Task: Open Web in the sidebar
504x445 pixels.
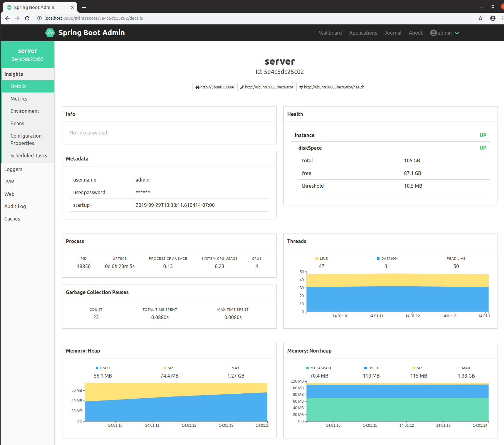Action: coord(28,194)
